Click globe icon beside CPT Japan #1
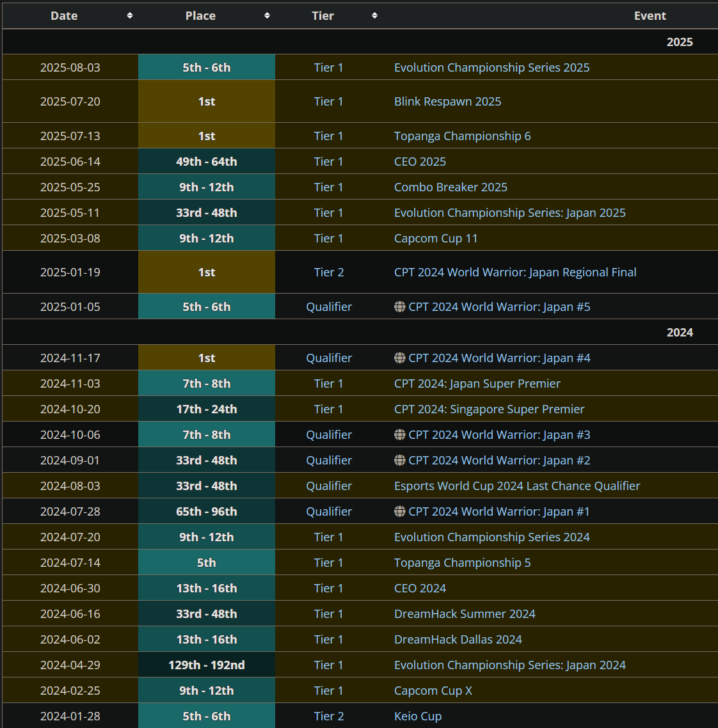The height and width of the screenshot is (728, 718). coord(399,510)
